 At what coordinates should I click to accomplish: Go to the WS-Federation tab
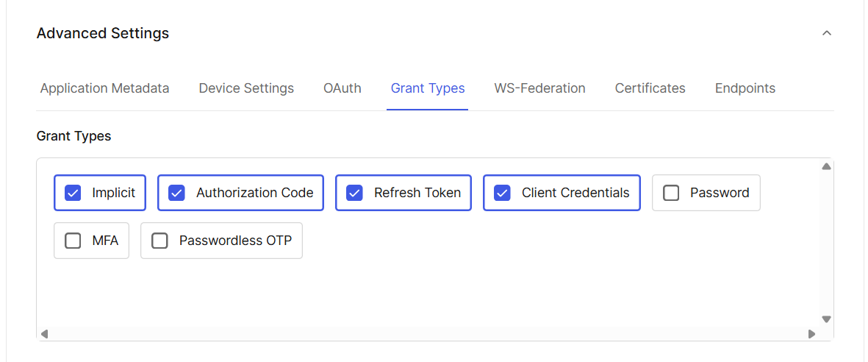pyautogui.click(x=539, y=88)
